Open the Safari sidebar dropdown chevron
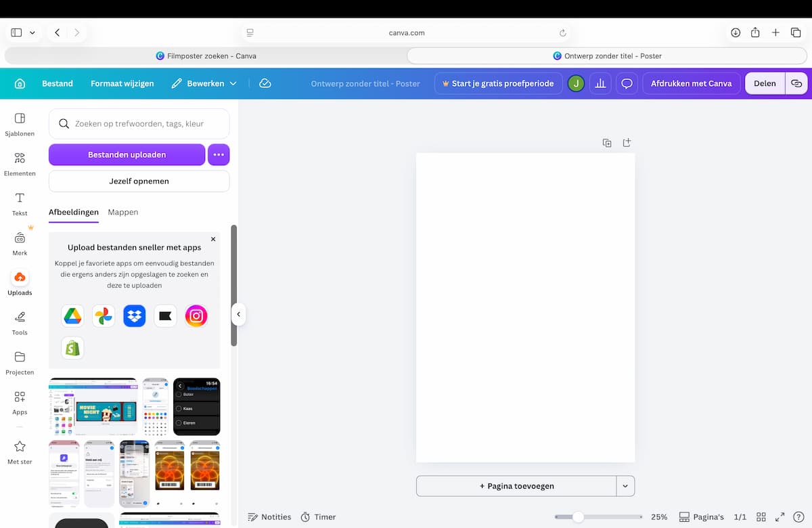812x528 pixels. tap(32, 32)
